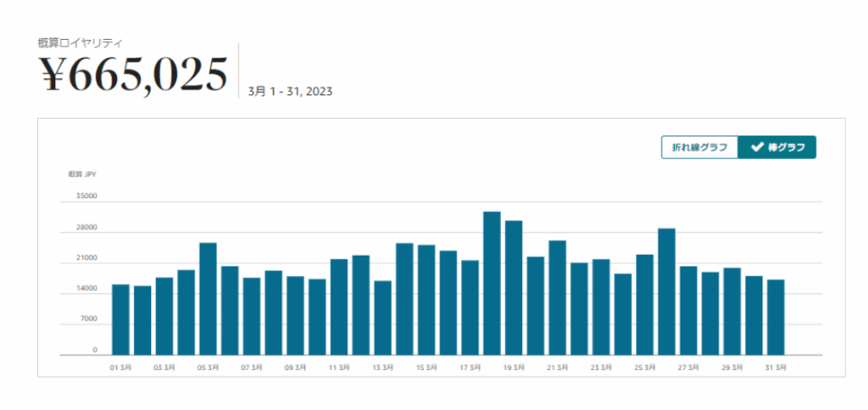Click the 11 3月 x-axis label

click(339, 368)
